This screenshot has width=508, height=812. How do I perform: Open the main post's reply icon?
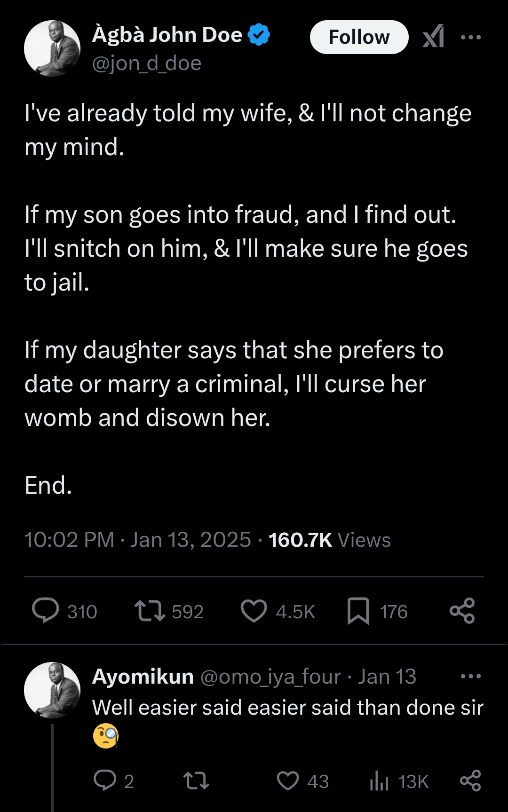point(46,611)
